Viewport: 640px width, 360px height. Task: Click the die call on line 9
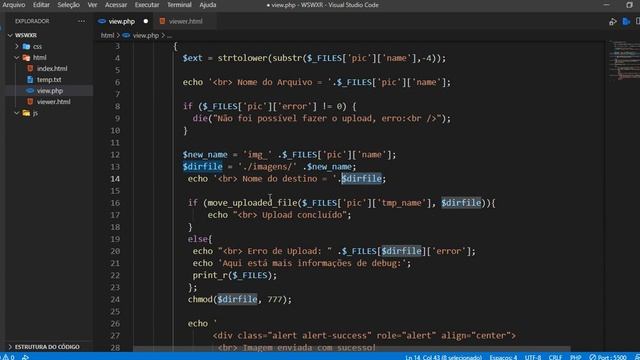pyautogui.click(x=200, y=118)
